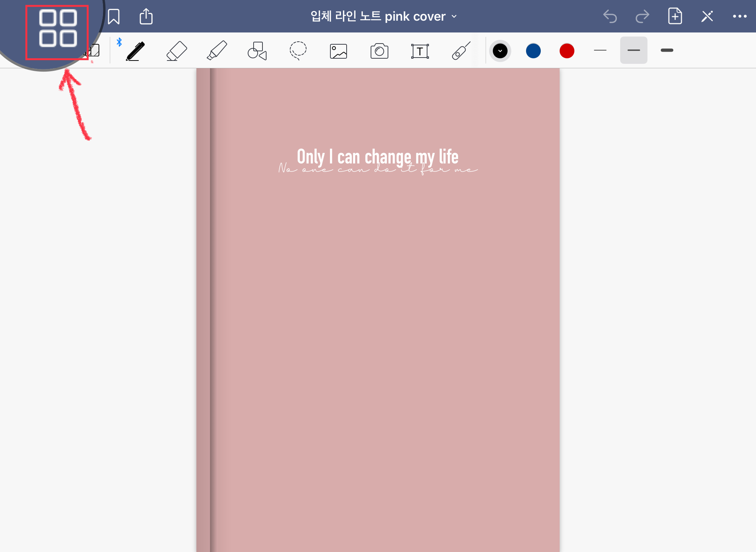The width and height of the screenshot is (756, 552).
Task: Select the Pen tool
Action: tap(135, 51)
